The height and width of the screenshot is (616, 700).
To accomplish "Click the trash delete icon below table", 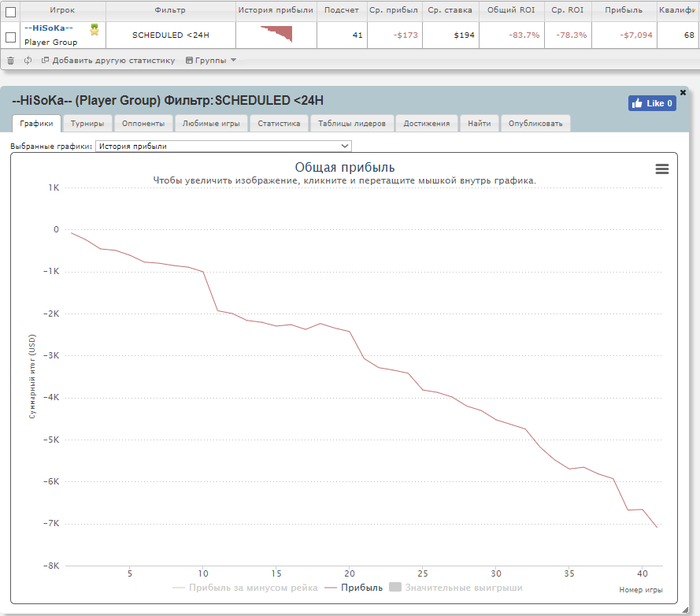I will [x=11, y=60].
